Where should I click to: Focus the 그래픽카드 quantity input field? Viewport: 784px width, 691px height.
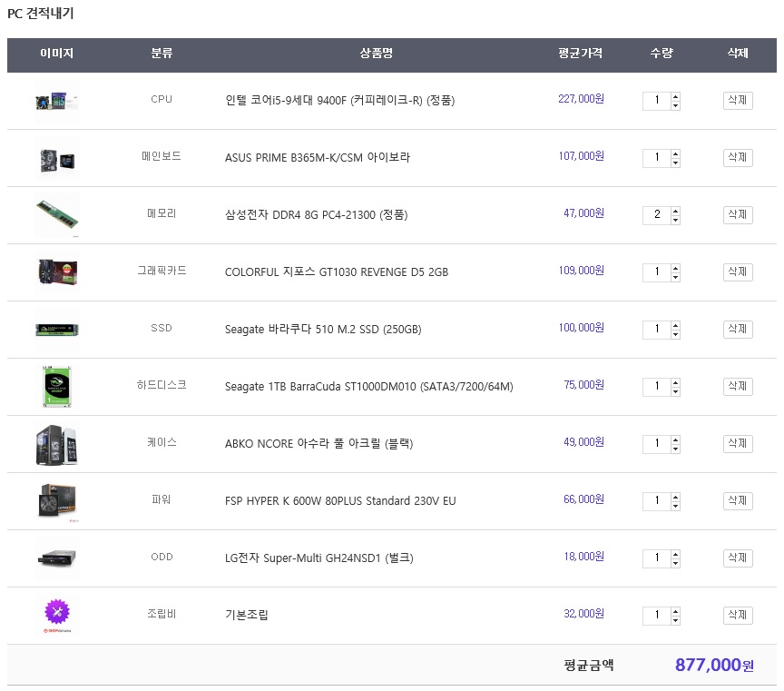pyautogui.click(x=656, y=272)
